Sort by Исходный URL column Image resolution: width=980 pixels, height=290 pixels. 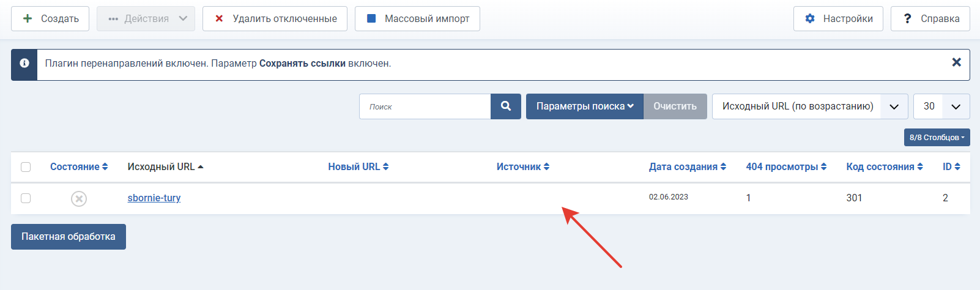click(165, 167)
